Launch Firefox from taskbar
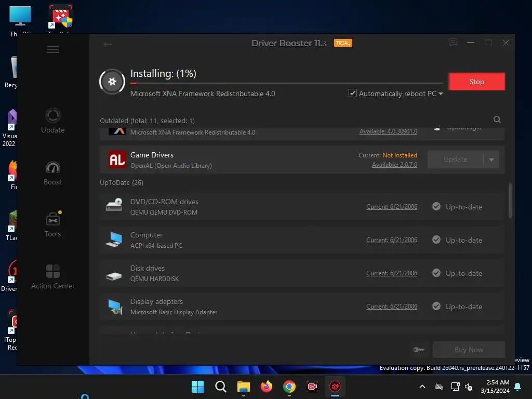The image size is (532, 399). 267,387
